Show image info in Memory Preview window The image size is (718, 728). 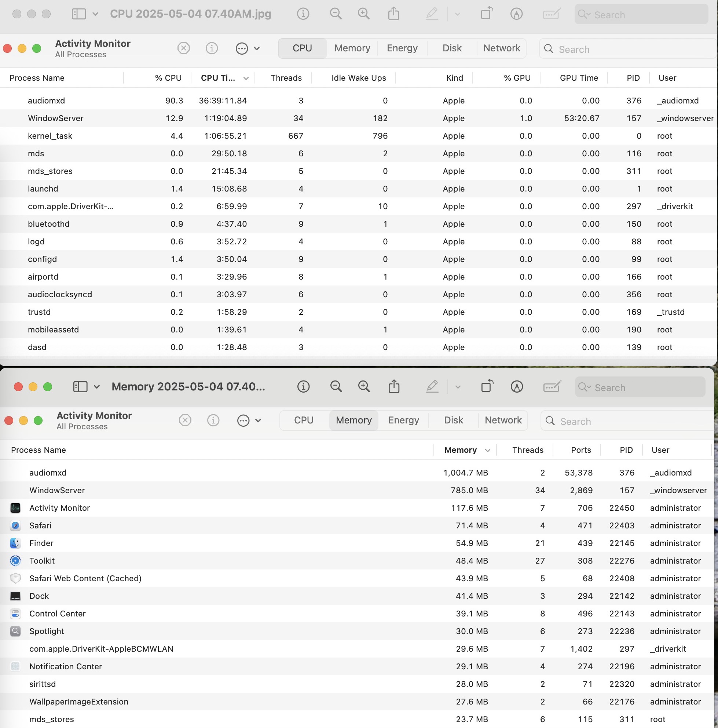click(x=304, y=387)
